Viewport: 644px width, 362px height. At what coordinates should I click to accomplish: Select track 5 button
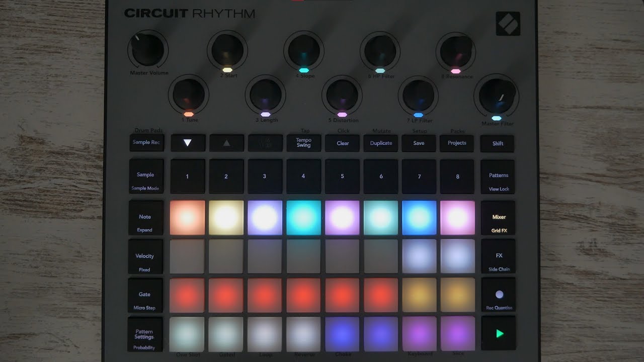(342, 176)
